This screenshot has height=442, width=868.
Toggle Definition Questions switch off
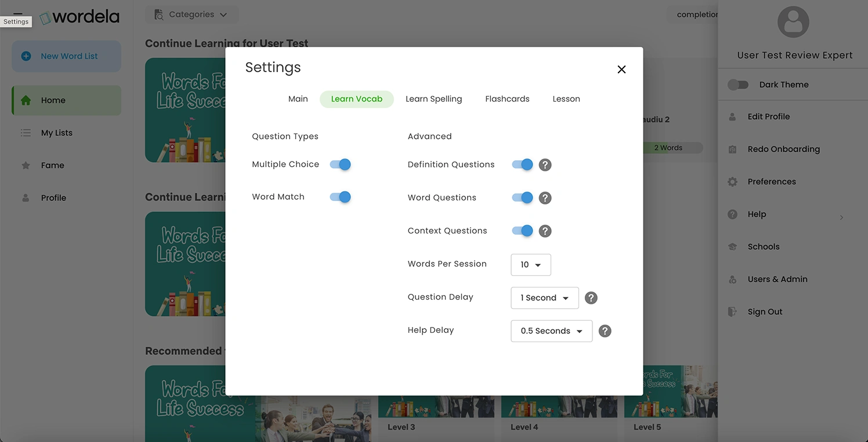tap(522, 164)
